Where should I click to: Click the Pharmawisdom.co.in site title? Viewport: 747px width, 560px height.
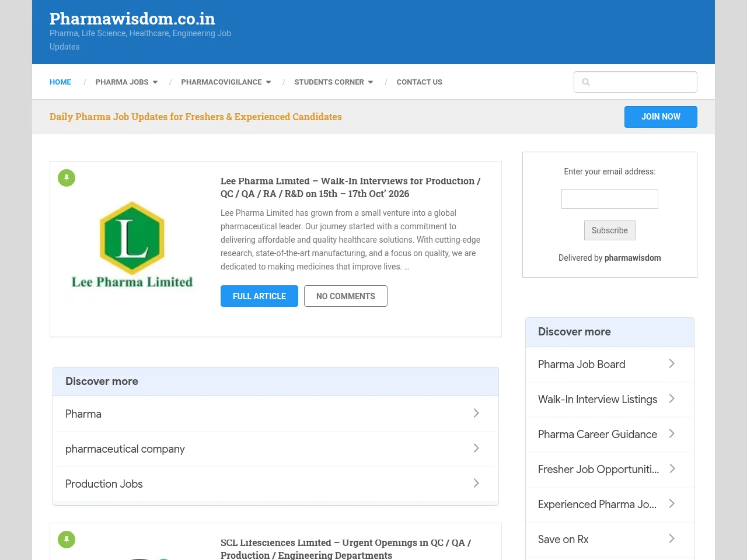132,19
